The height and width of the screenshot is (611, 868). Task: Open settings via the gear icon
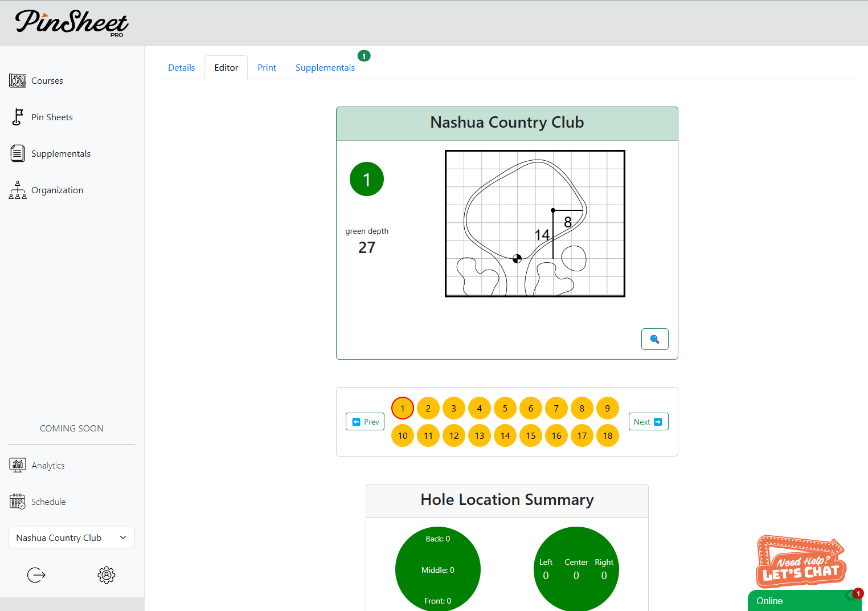click(x=107, y=575)
